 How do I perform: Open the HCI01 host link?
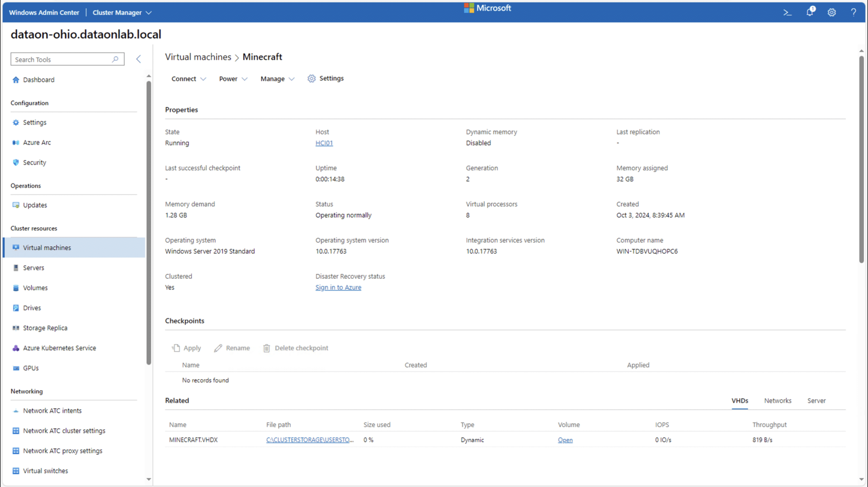[324, 143]
